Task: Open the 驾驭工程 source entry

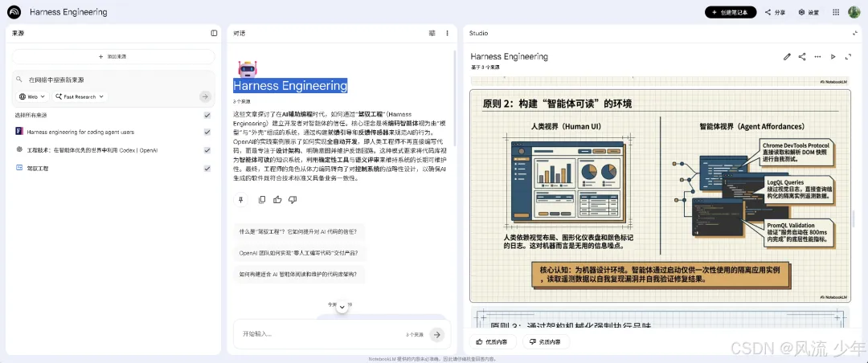Action: 38,168
